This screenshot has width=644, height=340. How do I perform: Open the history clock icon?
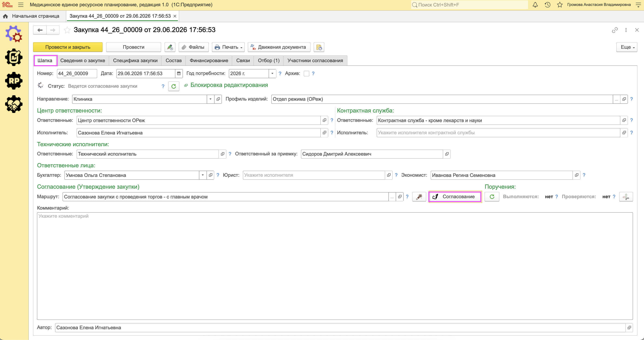pos(548,5)
